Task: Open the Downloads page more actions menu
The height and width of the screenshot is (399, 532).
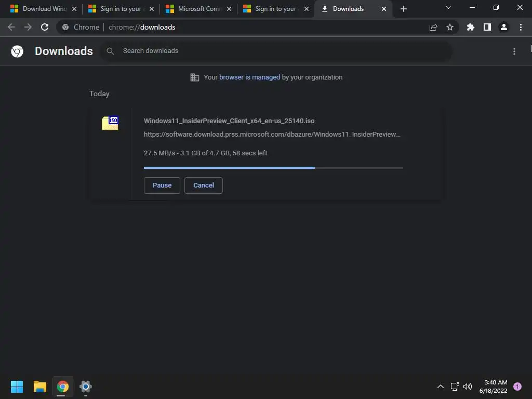Action: click(514, 51)
